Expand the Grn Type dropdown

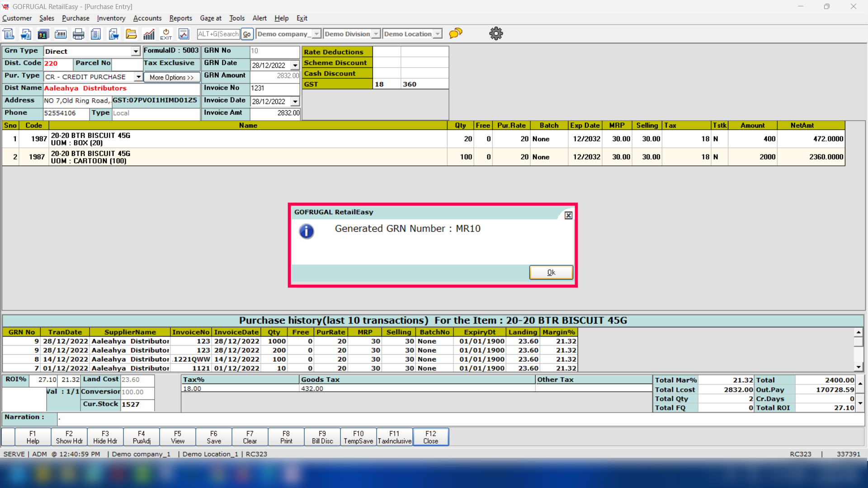(x=136, y=52)
